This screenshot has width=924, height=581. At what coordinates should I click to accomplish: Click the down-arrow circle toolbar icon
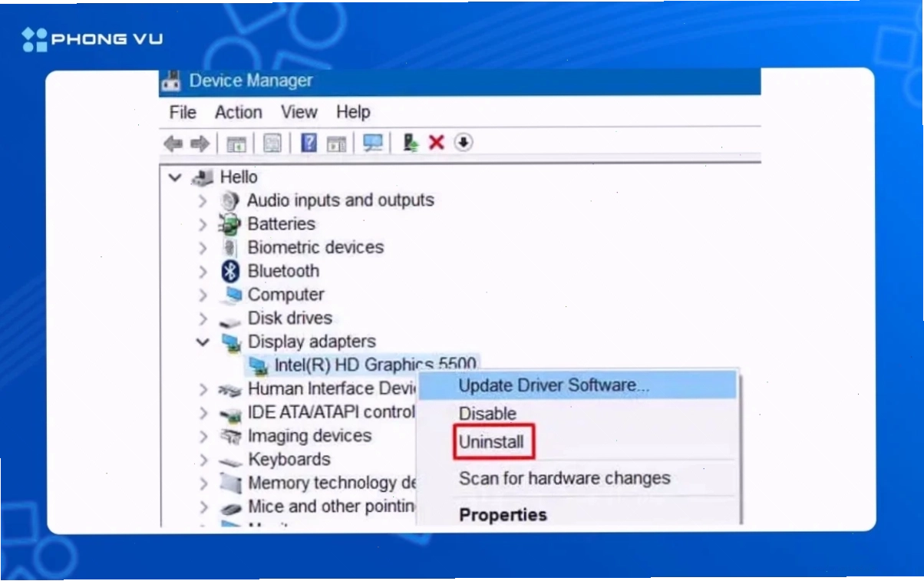(x=464, y=142)
